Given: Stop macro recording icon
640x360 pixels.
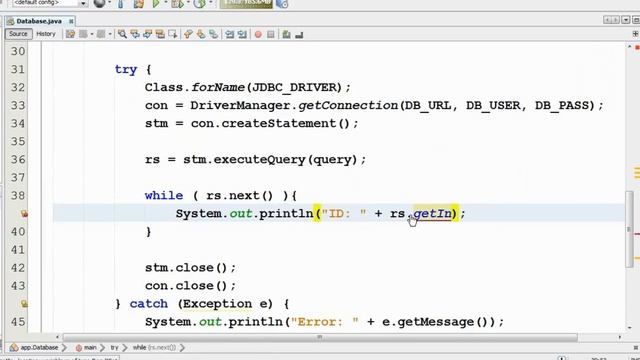Looking at the screenshot, I should click(x=271, y=35).
